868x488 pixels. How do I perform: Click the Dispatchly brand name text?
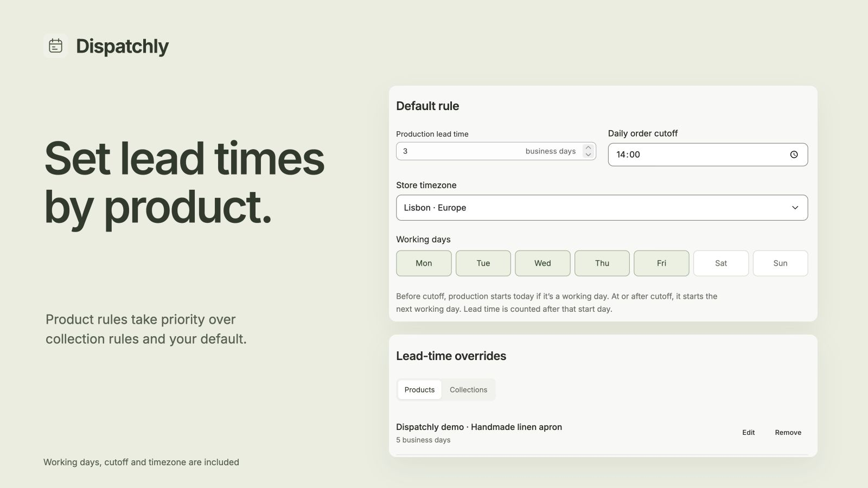[122, 47]
